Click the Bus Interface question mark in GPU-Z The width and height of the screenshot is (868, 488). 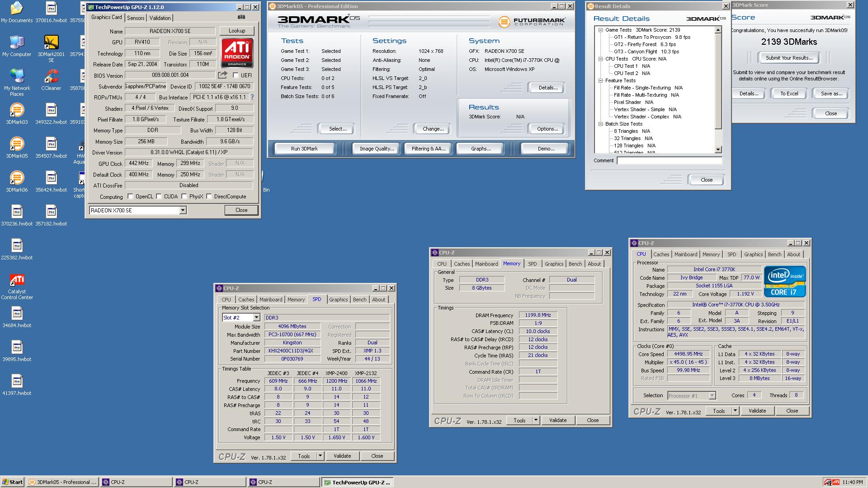click(252, 97)
